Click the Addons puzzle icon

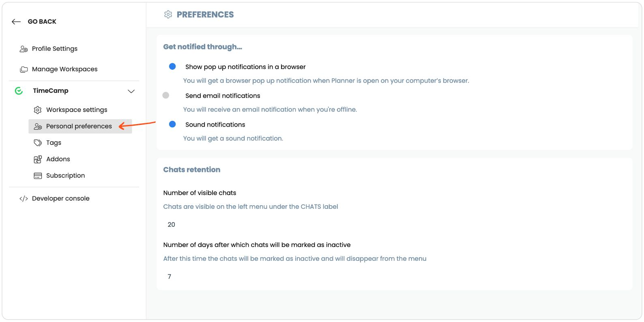click(x=38, y=159)
